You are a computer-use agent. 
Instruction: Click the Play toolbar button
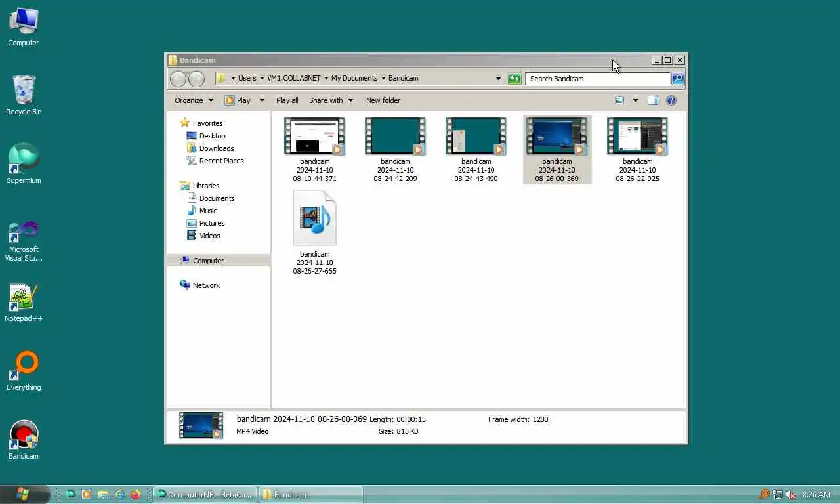point(238,100)
